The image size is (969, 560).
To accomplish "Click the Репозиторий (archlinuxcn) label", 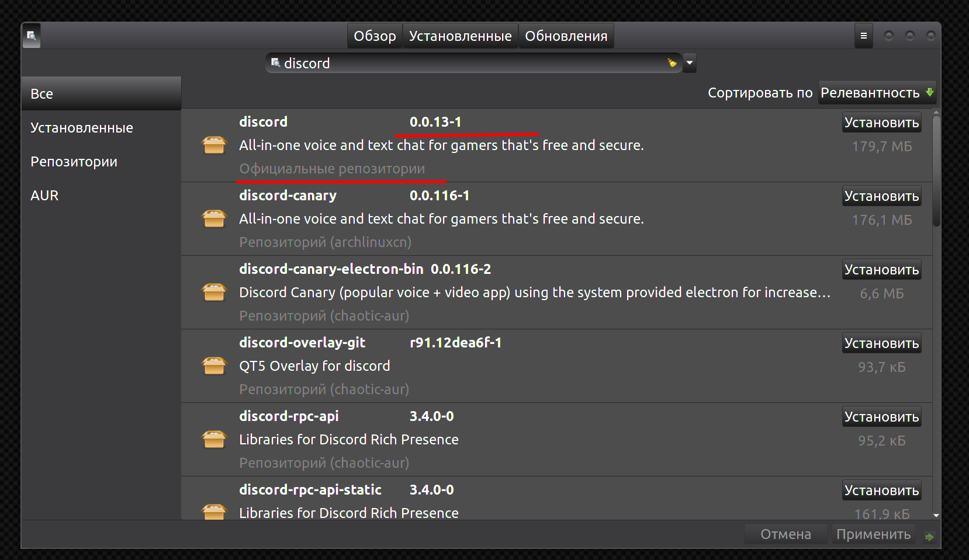I will click(x=326, y=242).
